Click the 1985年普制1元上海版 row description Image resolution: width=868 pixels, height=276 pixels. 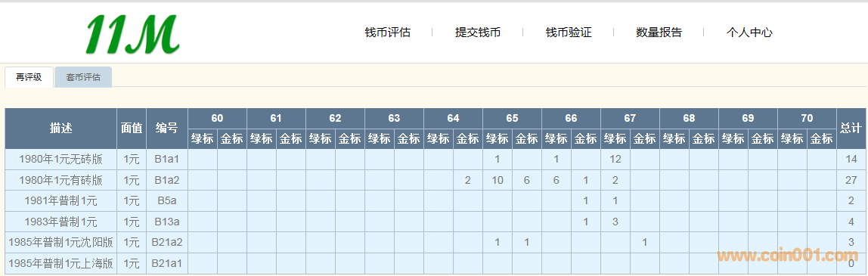click(61, 263)
